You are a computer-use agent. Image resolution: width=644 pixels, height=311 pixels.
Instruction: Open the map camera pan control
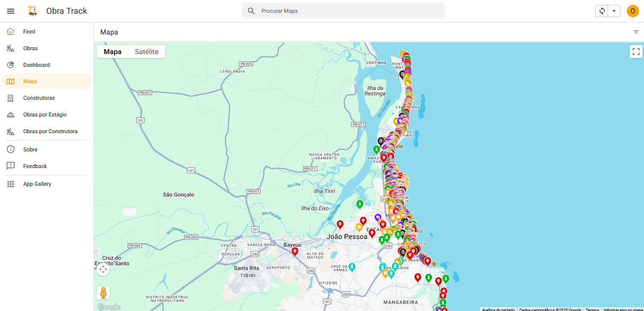coord(103,269)
